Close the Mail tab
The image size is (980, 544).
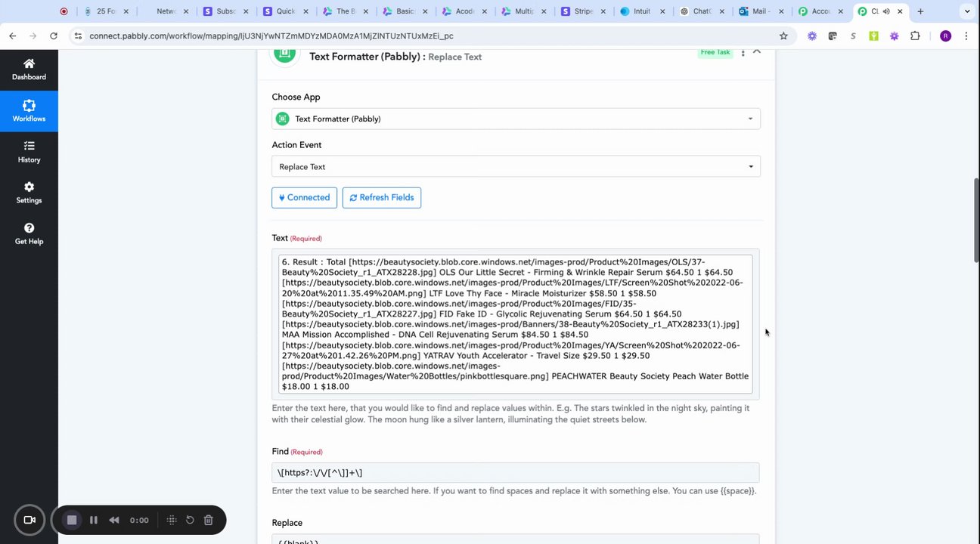point(781,11)
